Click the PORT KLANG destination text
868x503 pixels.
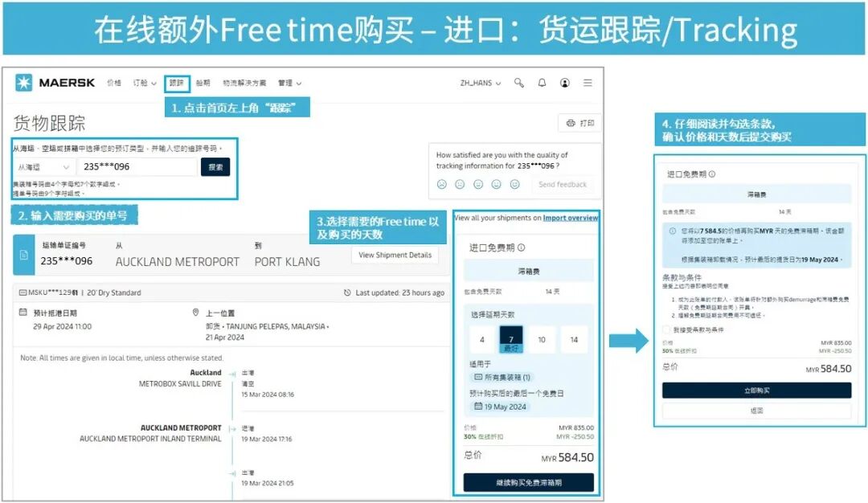287,262
